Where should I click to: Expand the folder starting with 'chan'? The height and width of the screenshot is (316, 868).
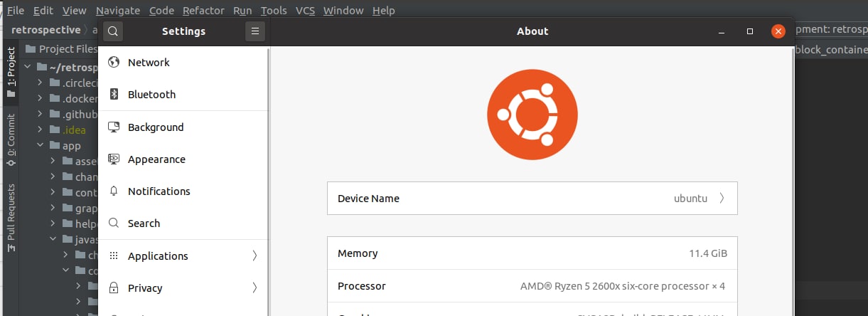pyautogui.click(x=53, y=177)
